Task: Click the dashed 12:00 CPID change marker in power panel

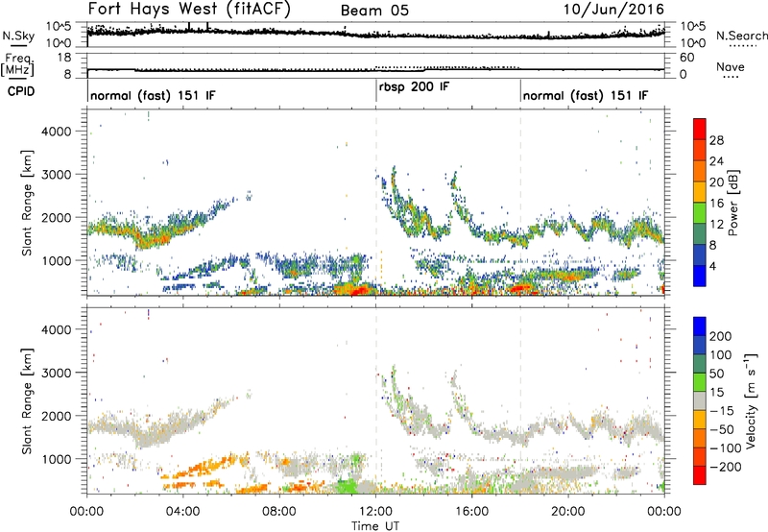Action: [375, 203]
